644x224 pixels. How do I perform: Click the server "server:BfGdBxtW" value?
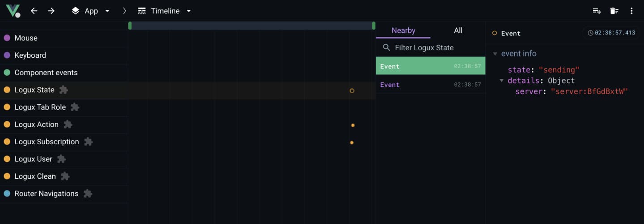[x=589, y=91]
